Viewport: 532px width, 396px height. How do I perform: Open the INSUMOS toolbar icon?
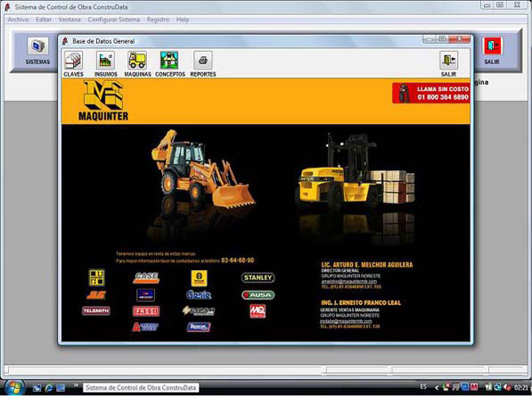click(105, 61)
